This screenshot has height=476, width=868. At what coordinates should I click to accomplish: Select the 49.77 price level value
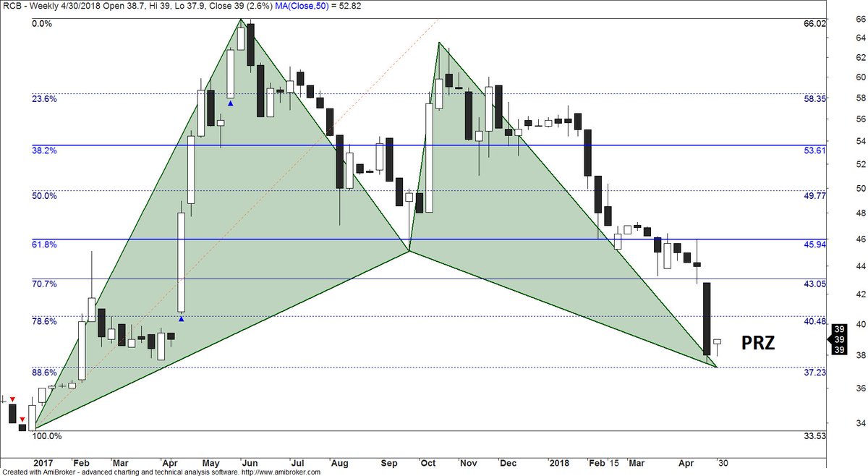point(814,196)
